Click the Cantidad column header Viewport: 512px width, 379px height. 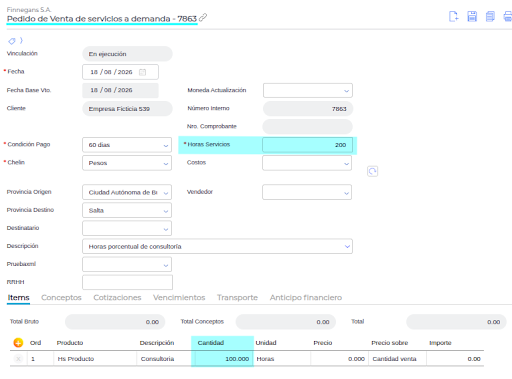pyautogui.click(x=211, y=343)
